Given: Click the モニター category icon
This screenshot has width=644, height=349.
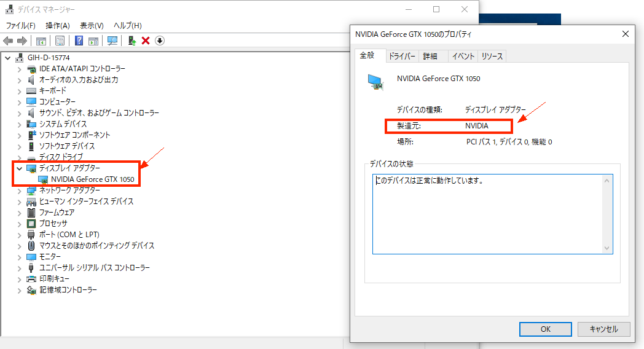Looking at the screenshot, I should pyautogui.click(x=31, y=257).
